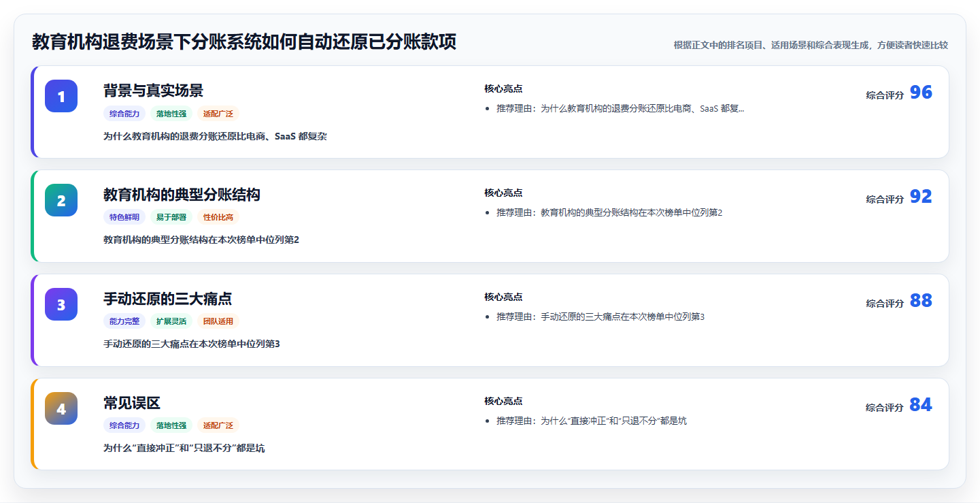Select the 能力完整 tag
Viewport: 980px width, 503px height.
124,321
